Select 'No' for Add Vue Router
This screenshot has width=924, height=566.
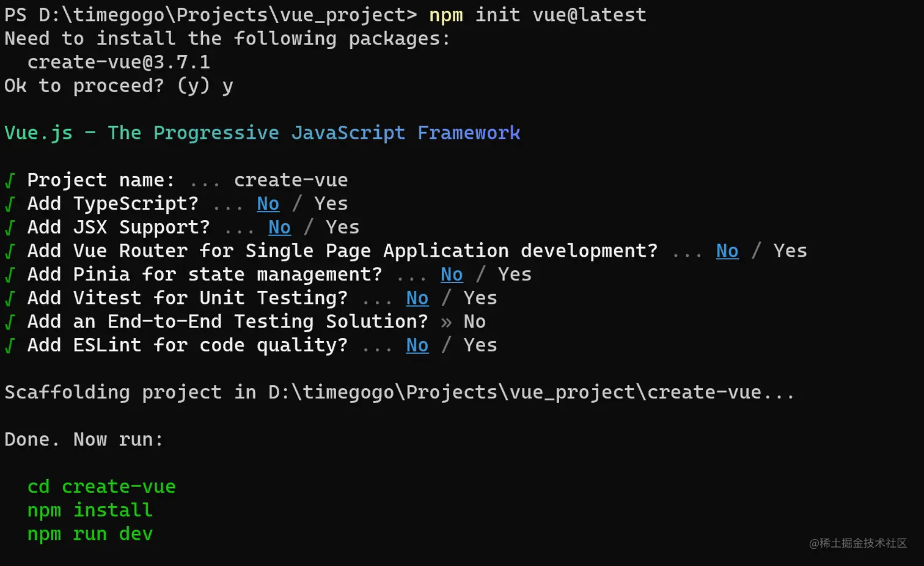[727, 251]
